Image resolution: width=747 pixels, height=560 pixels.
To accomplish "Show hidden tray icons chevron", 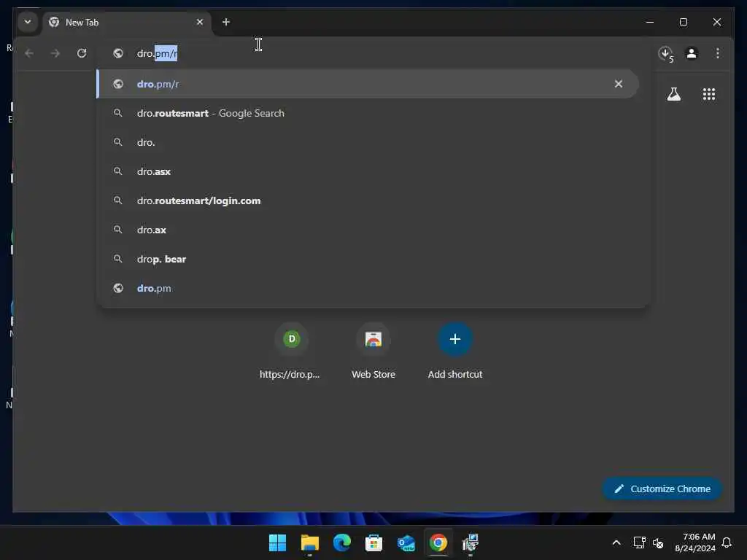I will coord(616,542).
